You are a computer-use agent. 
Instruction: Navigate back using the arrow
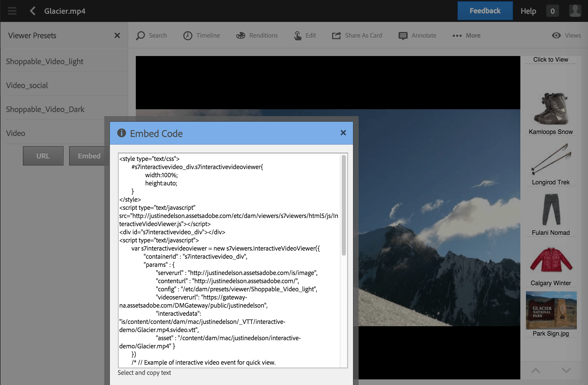point(32,11)
